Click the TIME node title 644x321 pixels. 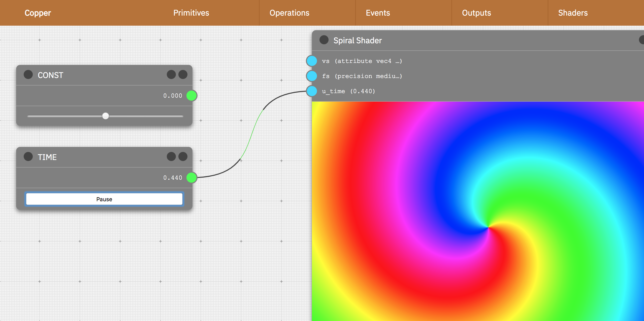[x=47, y=157]
